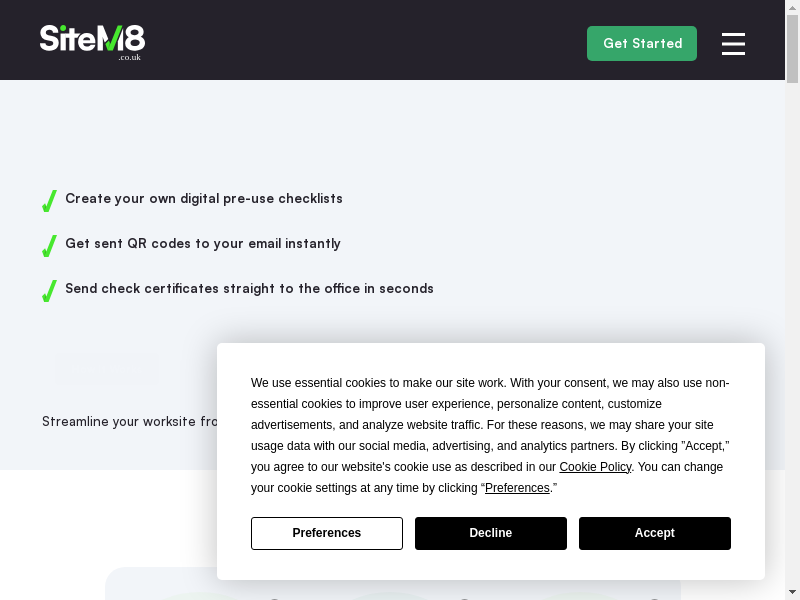This screenshot has height=600, width=800.
Task: Click the scrollbar down arrow
Action: point(792,592)
